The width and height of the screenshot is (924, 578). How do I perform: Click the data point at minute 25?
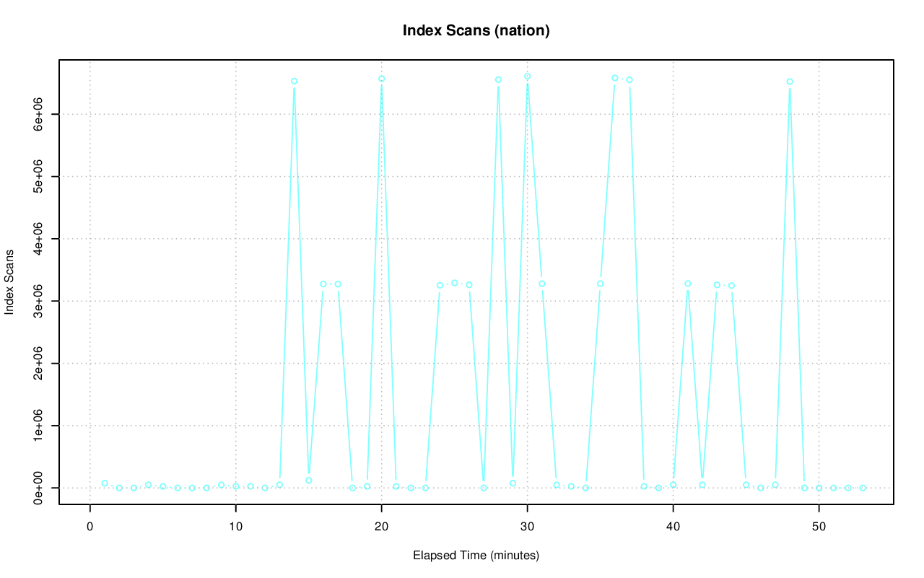point(454,283)
